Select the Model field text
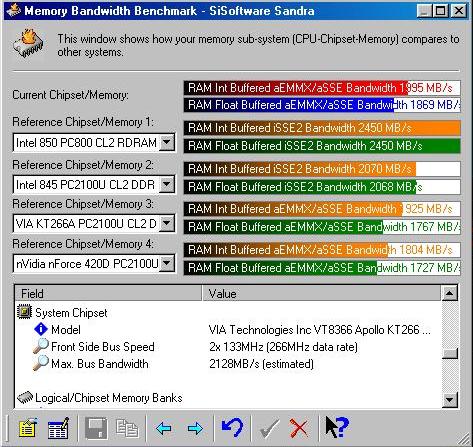 point(66,330)
